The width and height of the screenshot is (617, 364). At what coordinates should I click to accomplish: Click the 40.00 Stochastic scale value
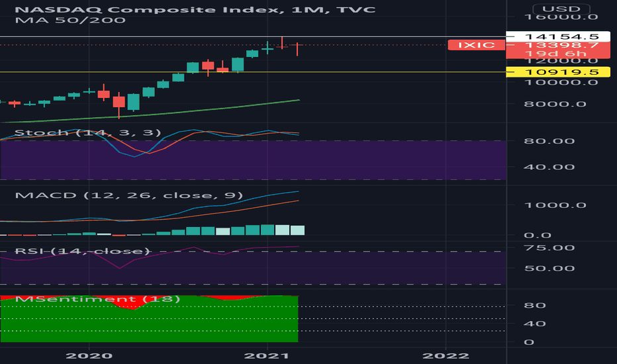point(549,167)
